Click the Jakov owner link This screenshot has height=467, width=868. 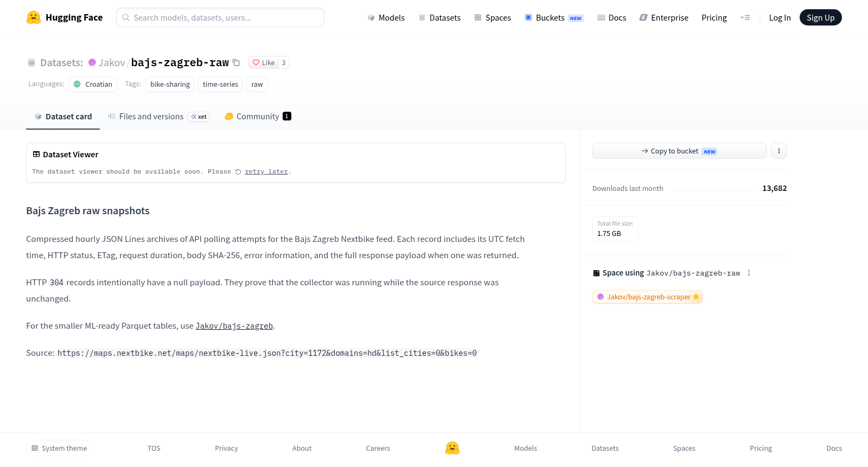(112, 62)
